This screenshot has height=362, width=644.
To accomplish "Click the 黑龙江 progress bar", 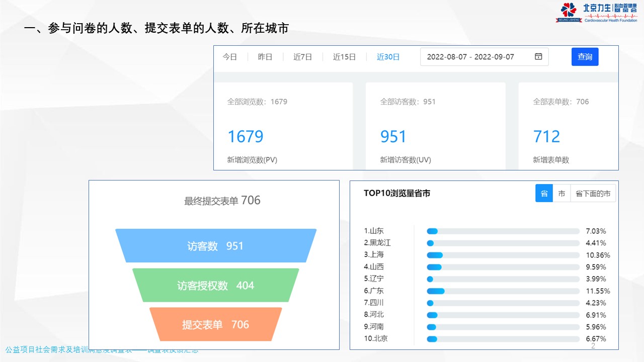I will point(503,243).
